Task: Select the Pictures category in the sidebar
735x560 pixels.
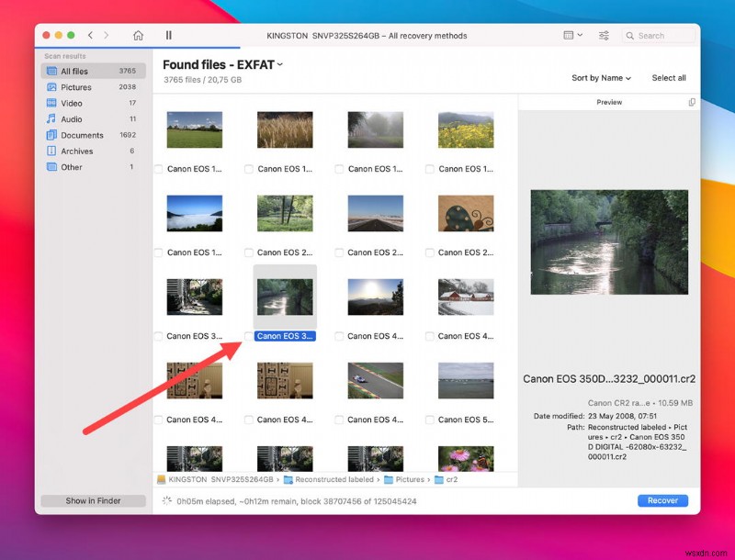Action: coord(77,86)
